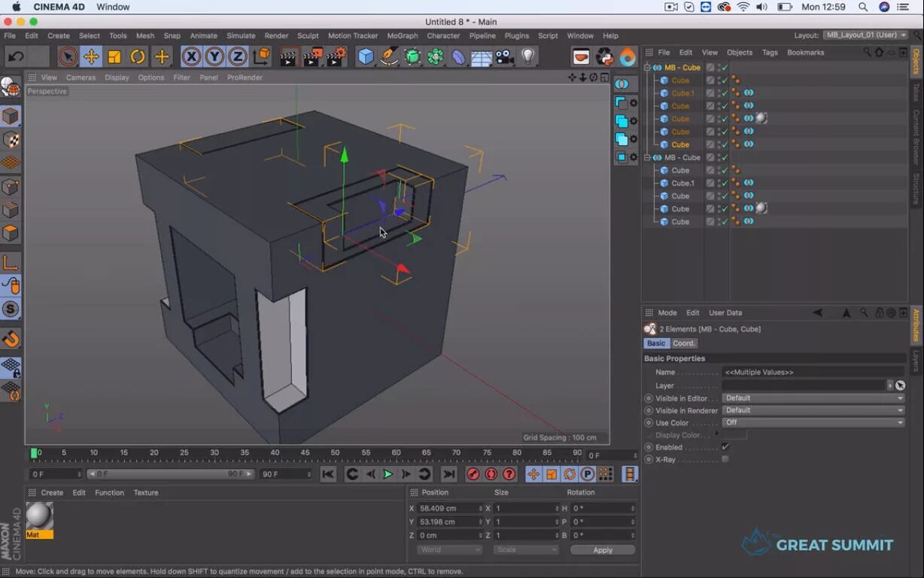The height and width of the screenshot is (578, 924).
Task: Select the Move tool in toolbar
Action: coord(91,56)
